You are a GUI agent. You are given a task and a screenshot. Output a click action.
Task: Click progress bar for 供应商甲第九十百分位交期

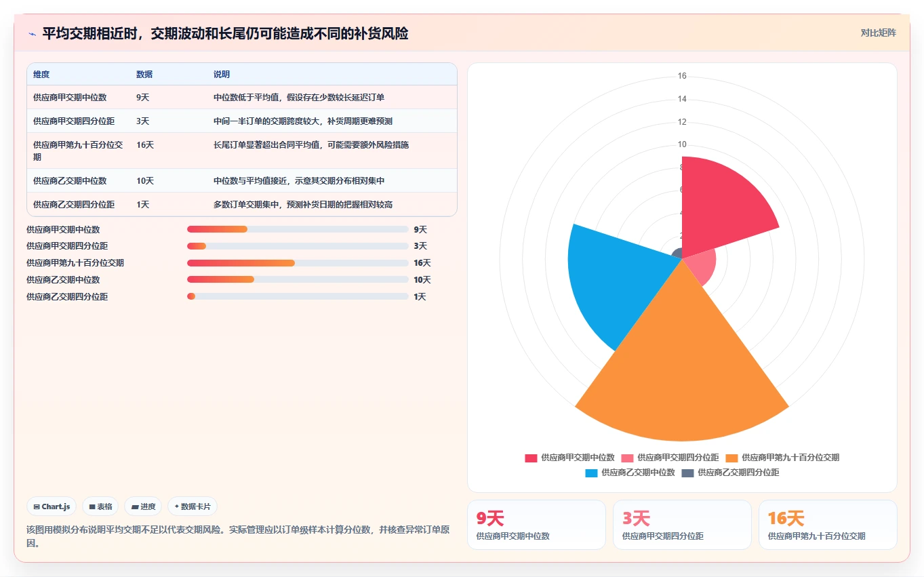[298, 263]
